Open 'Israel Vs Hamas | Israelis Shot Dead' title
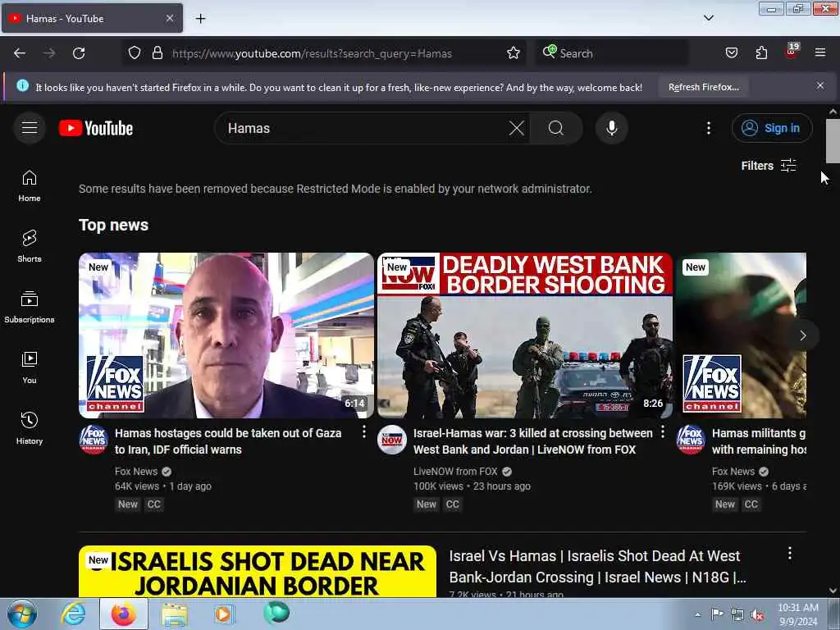 597,567
